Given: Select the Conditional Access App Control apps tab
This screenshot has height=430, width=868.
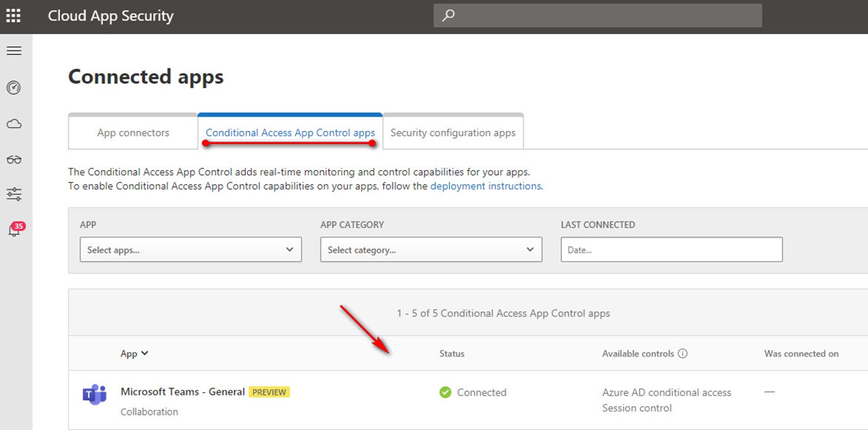Looking at the screenshot, I should coord(290,133).
